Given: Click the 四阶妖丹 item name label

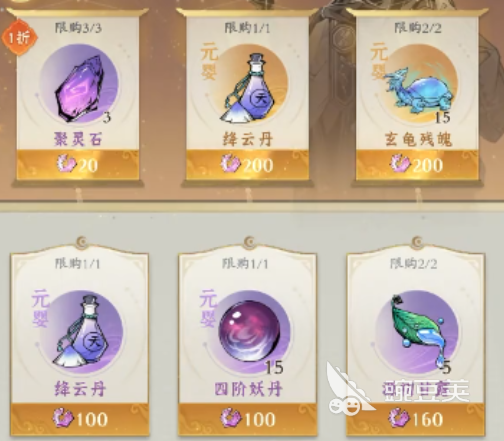Looking at the screenshot, I should (248, 389).
